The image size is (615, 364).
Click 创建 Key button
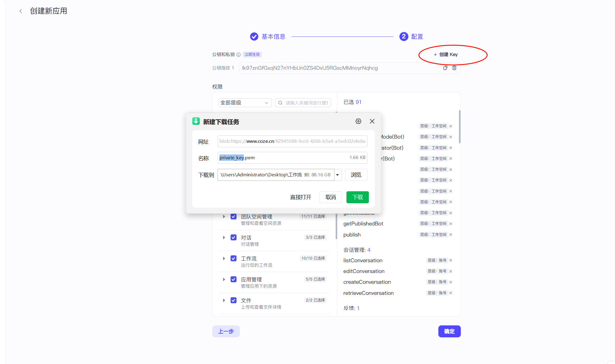(446, 54)
